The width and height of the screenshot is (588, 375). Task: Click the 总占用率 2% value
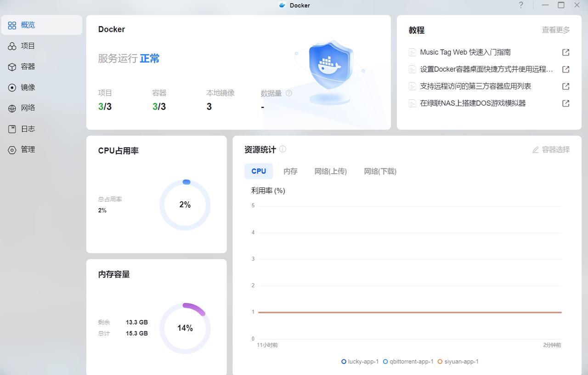pos(102,210)
